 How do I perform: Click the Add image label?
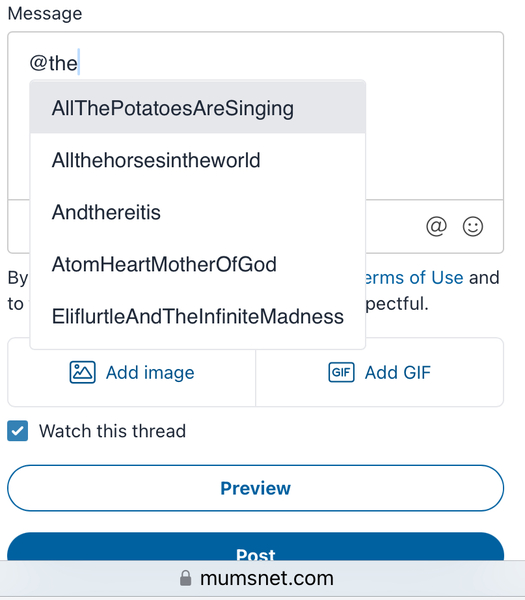point(150,373)
